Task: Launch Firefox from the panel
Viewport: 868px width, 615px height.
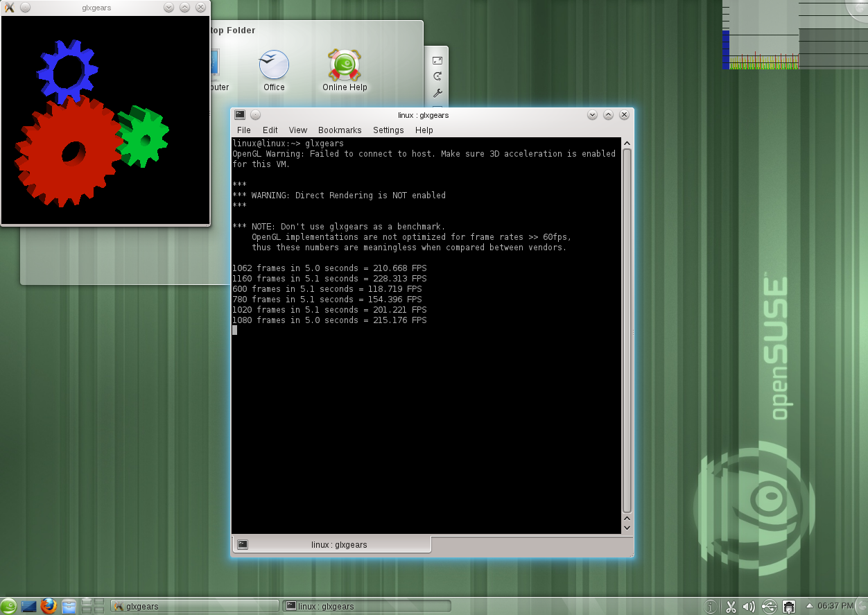Action: (49, 606)
